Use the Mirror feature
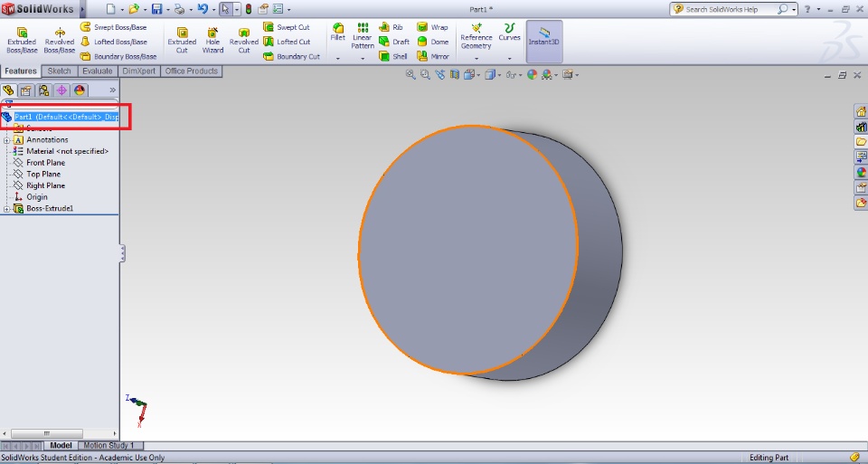The image size is (868, 464). (x=433, y=56)
